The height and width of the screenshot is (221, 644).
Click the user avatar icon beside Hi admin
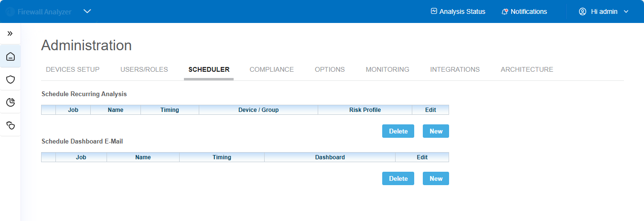[582, 11]
